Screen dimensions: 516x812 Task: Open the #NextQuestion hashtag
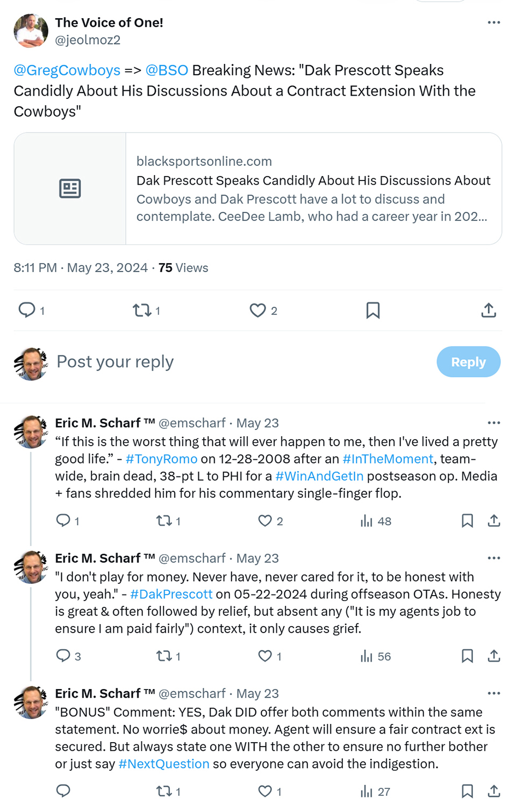click(164, 764)
